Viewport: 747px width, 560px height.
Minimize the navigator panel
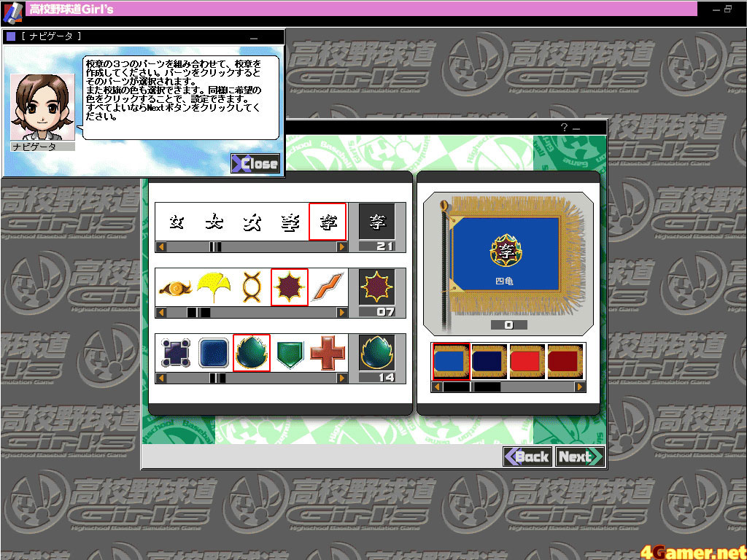tap(254, 38)
